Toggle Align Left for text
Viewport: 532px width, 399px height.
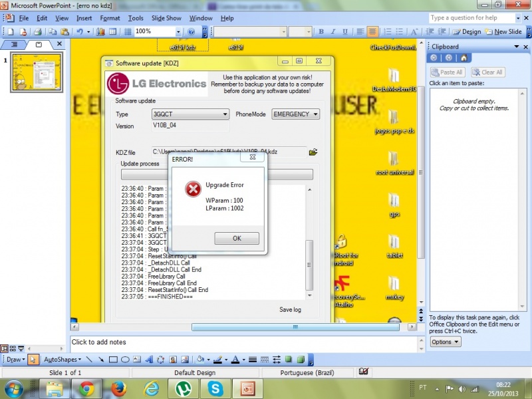pos(360,32)
